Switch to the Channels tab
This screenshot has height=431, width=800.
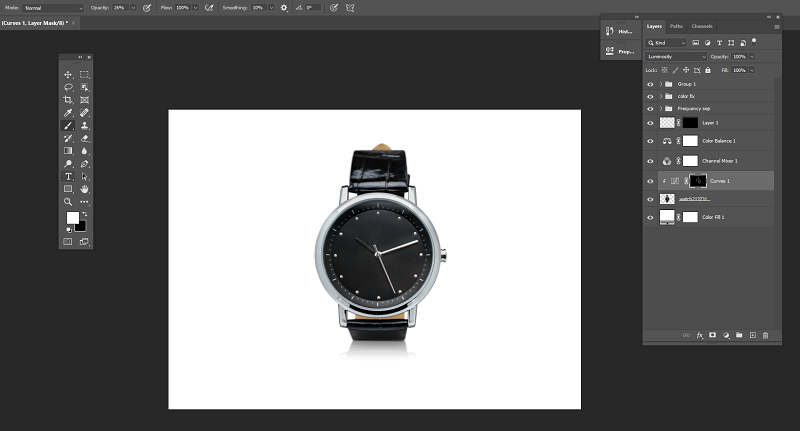[702, 26]
